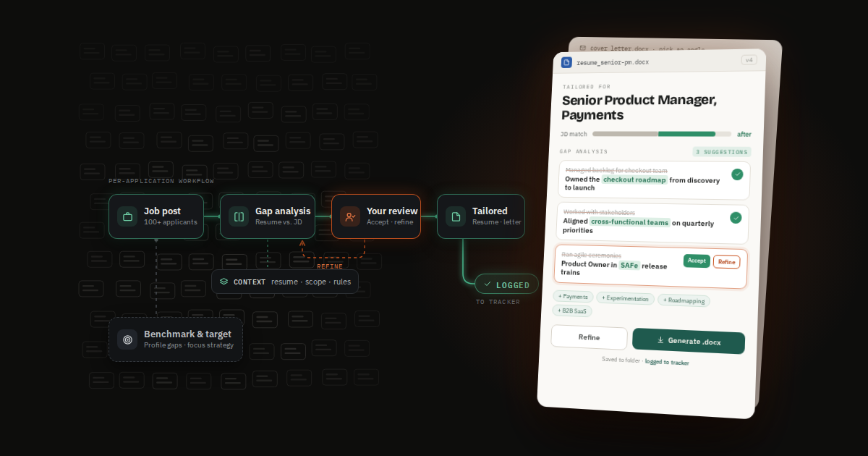Accept the SAFe release trains suggestion
The width and height of the screenshot is (868, 456).
697,261
